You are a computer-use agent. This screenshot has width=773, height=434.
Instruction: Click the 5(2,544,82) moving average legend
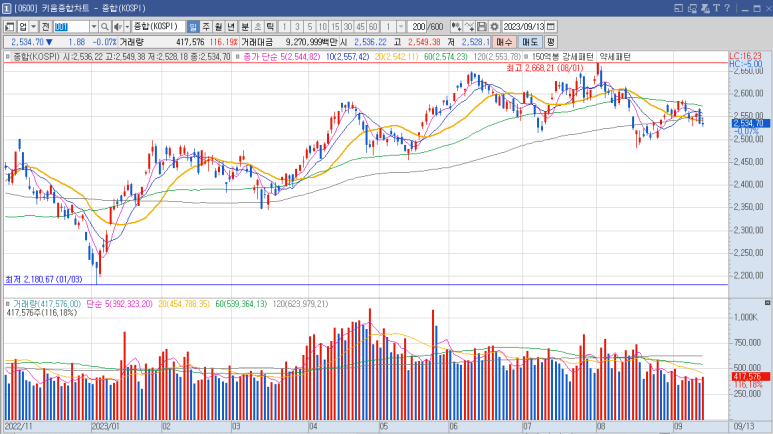point(300,57)
